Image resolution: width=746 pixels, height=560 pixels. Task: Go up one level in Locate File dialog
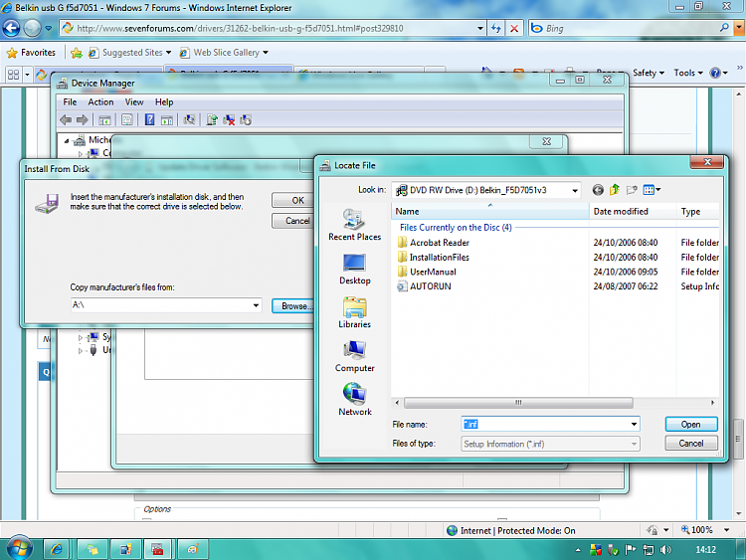[615, 190]
